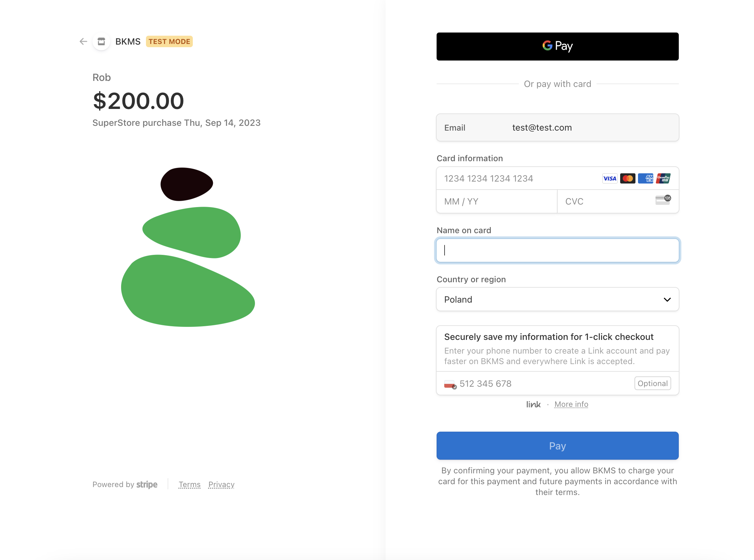Click the Visa card logo
The height and width of the screenshot is (560, 754).
(609, 179)
